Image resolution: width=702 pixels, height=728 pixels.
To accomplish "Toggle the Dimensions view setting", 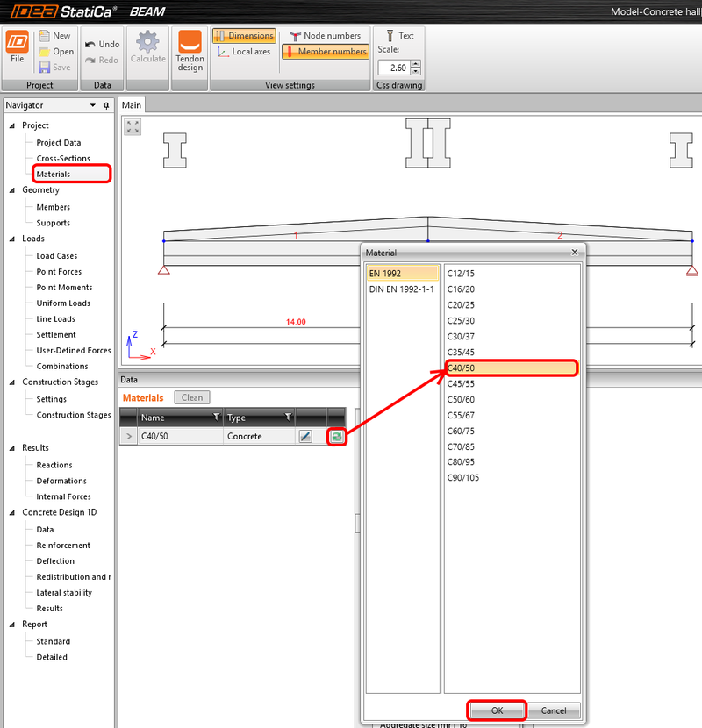I will 243,36.
